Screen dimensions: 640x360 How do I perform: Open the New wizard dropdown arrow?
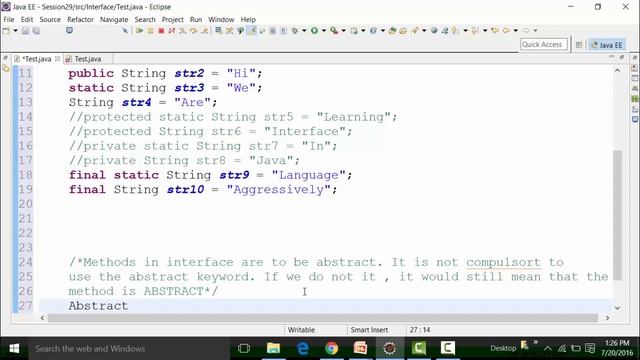tap(16, 31)
